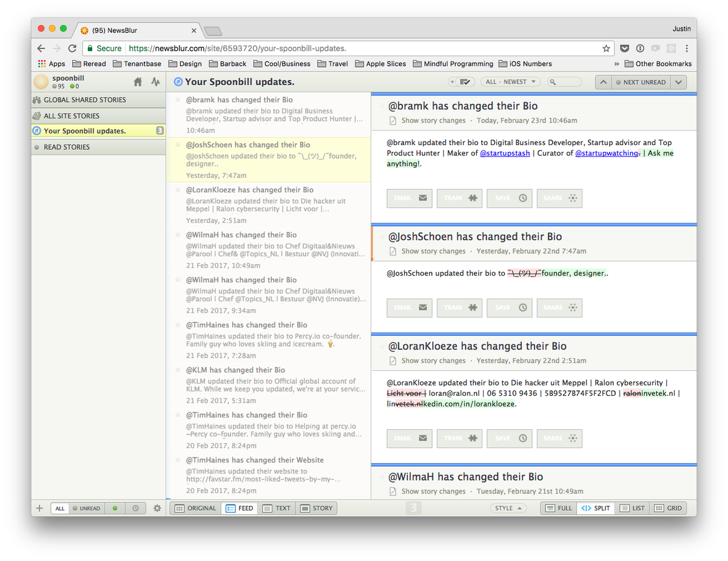Click the spoonbill user avatar

click(41, 81)
